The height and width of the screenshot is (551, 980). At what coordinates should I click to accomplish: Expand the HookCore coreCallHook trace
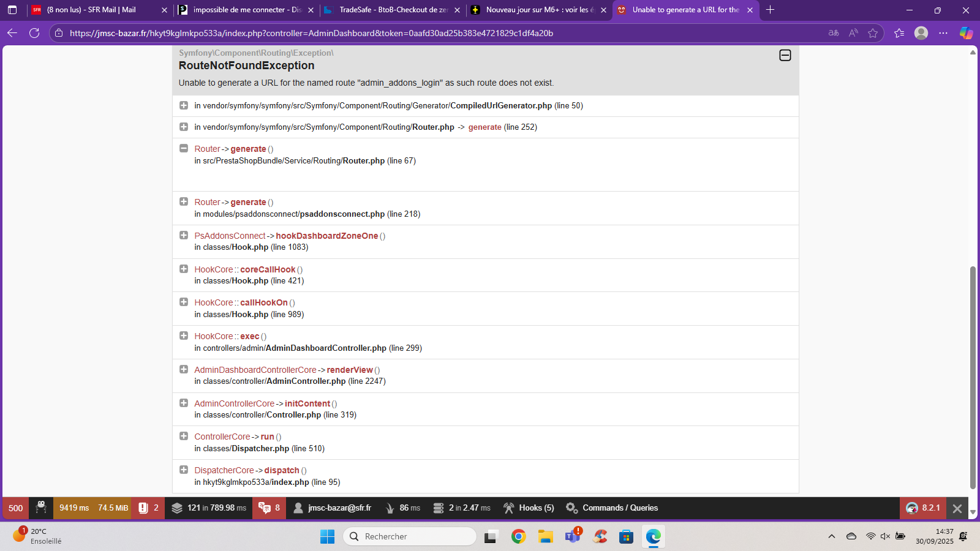[x=184, y=269]
